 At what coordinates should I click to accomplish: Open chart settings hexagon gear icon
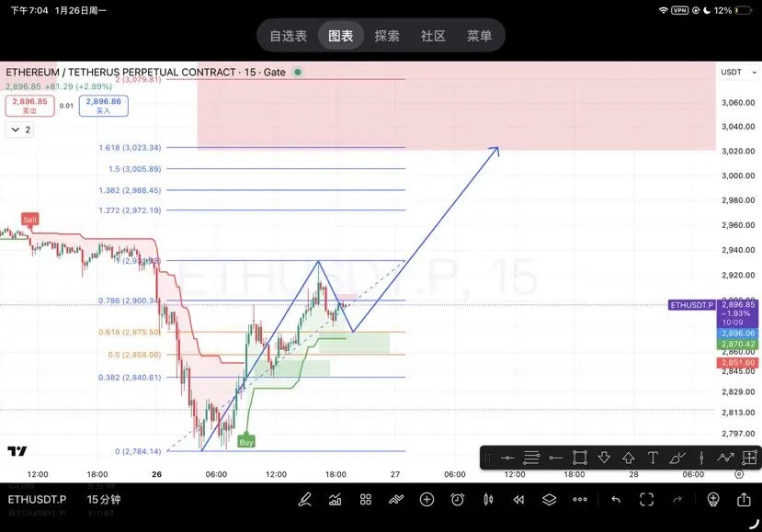coord(739,474)
